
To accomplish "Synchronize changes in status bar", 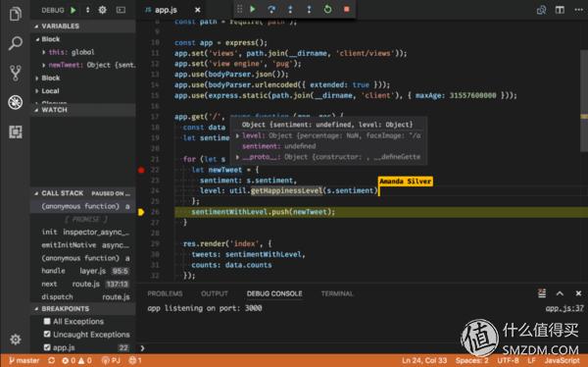I will (x=51, y=360).
